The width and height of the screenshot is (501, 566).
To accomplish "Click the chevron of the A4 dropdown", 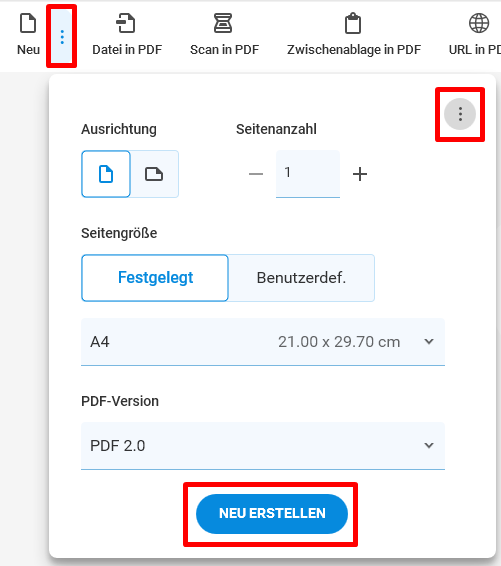I will pos(429,341).
